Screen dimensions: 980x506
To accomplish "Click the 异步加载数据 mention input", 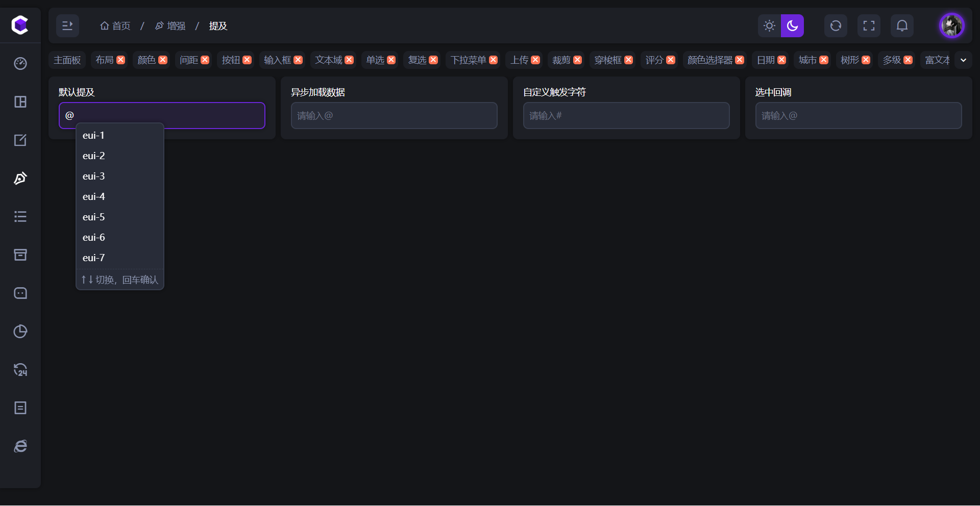I will 394,115.
